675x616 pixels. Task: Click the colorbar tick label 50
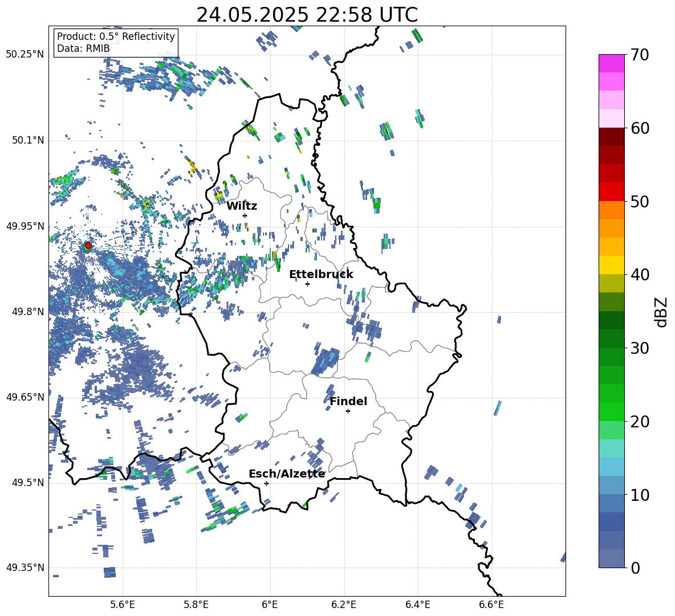coord(639,201)
